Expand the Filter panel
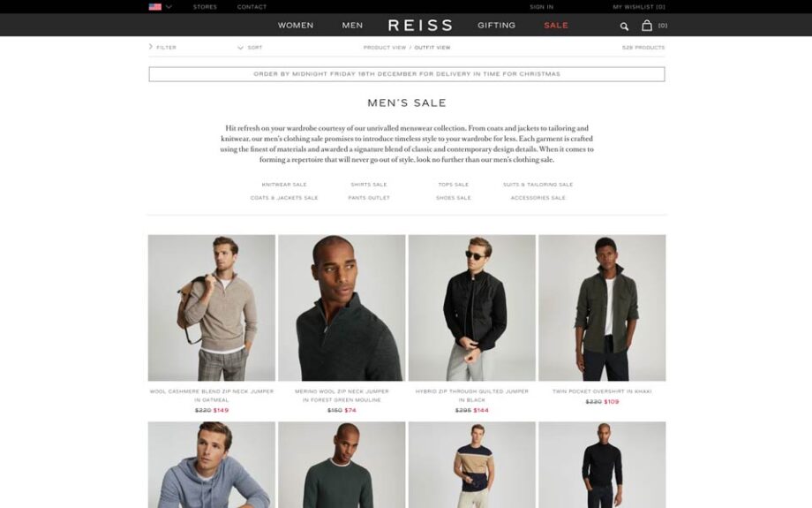 tap(162, 47)
